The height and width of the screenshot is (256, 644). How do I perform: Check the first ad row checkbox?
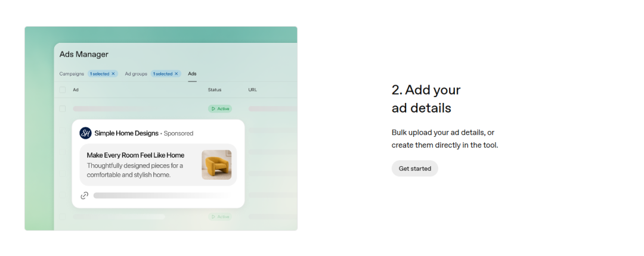(x=63, y=109)
